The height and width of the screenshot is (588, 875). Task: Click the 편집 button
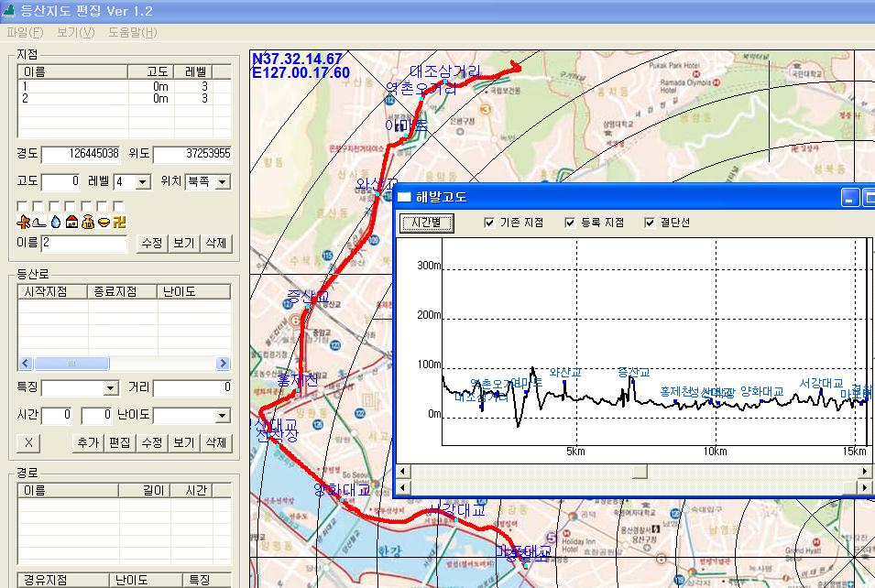(119, 443)
